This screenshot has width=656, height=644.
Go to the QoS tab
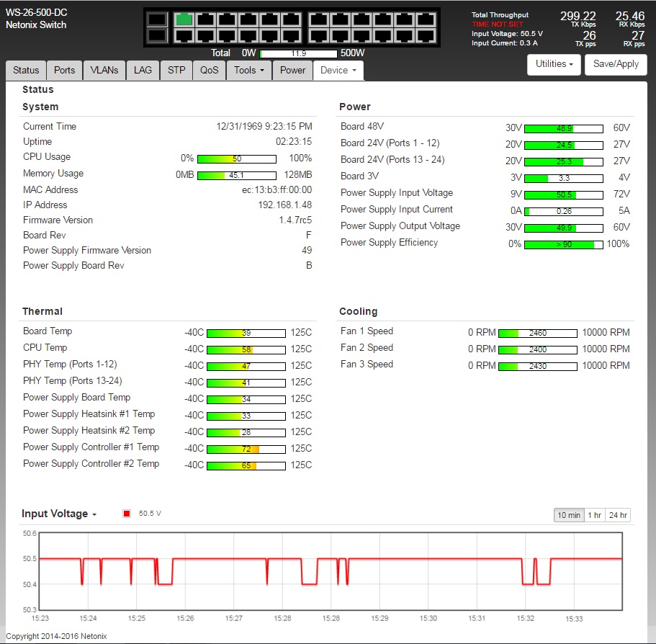209,71
